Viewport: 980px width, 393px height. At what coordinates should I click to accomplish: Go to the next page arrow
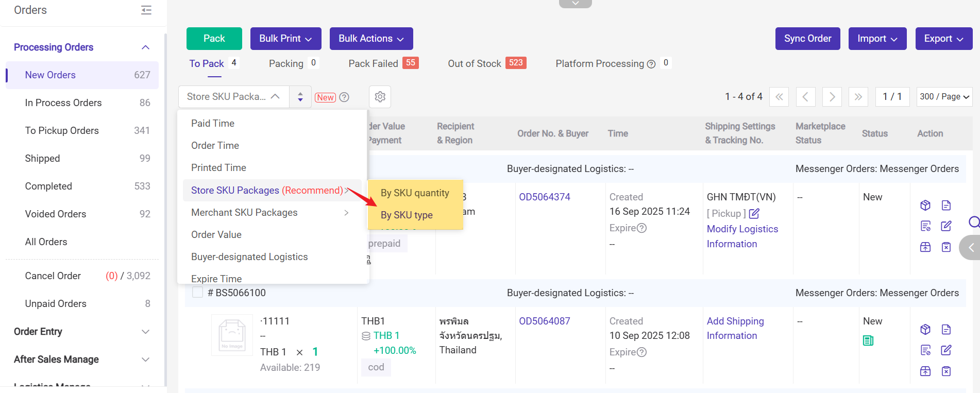(x=832, y=97)
